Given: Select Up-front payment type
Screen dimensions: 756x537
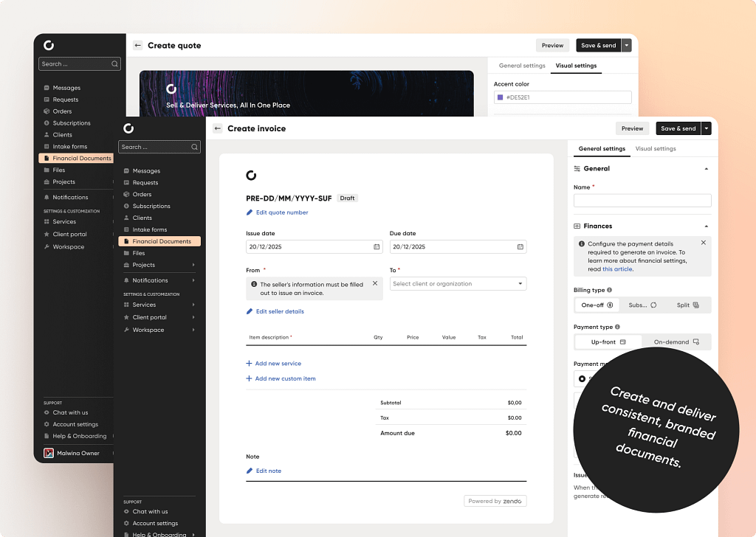Looking at the screenshot, I should click(x=608, y=342).
